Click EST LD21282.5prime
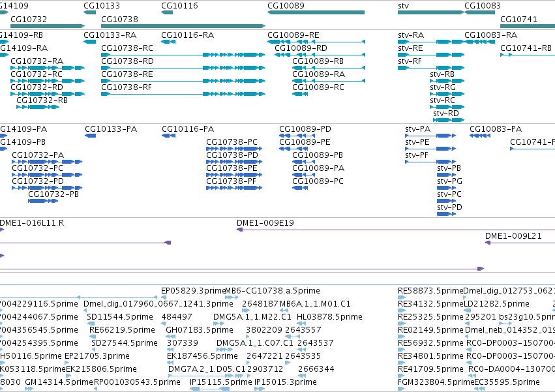 (x=467, y=310)
